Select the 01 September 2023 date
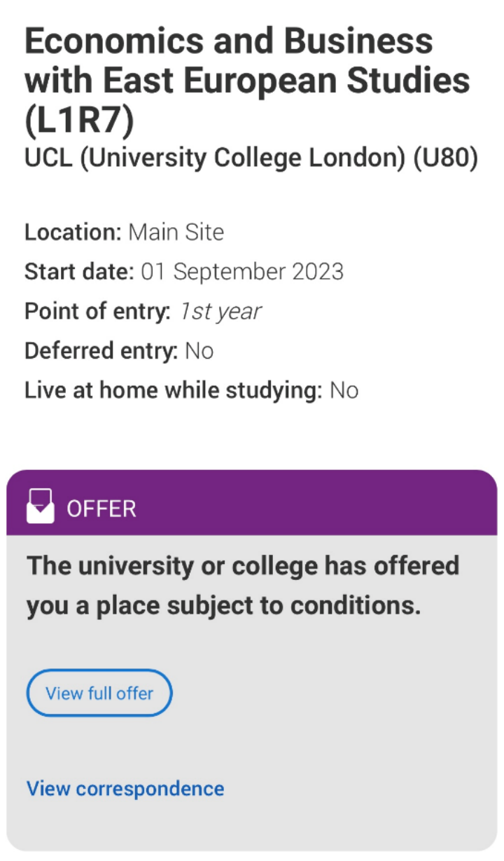Viewport: 504px width, 861px height. (x=242, y=271)
